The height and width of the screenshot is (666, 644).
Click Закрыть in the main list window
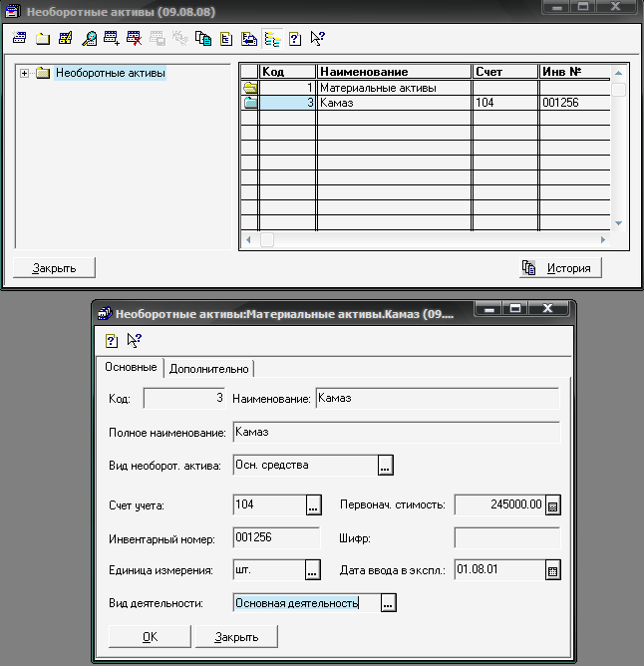[x=54, y=268]
